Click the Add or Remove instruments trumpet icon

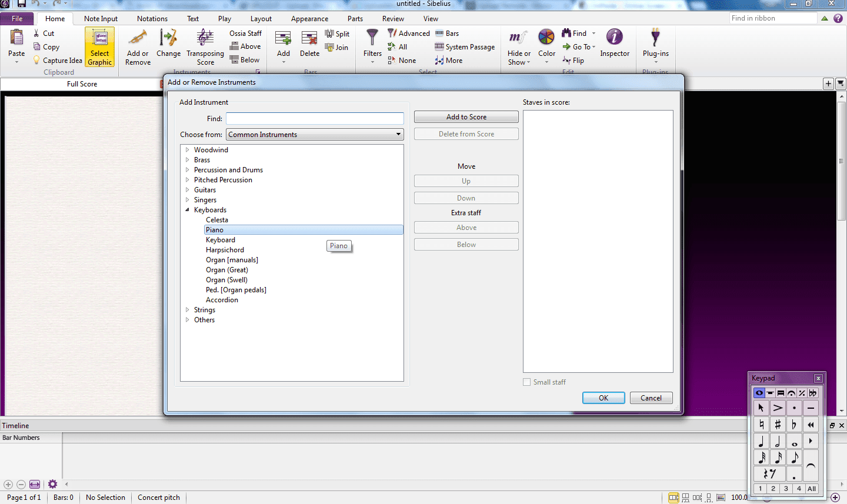(x=138, y=38)
